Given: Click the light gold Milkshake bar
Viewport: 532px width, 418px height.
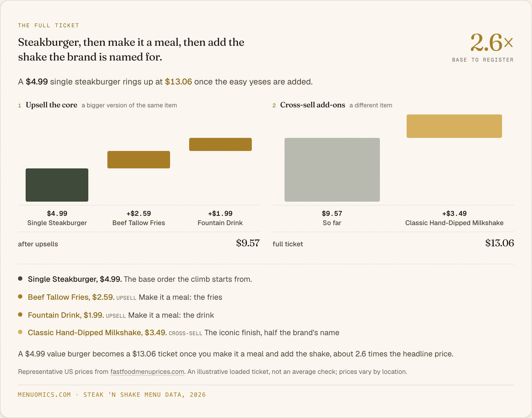Looking at the screenshot, I should [x=454, y=126].
